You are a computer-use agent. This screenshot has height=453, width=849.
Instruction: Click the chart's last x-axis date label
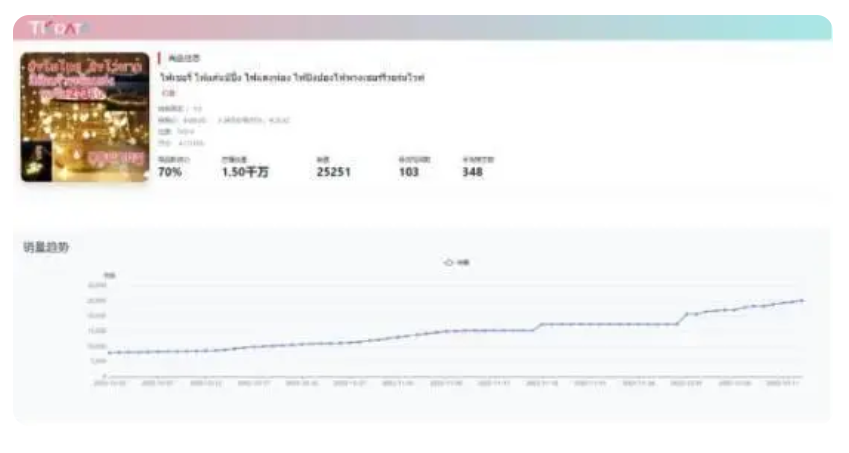pyautogui.click(x=783, y=383)
